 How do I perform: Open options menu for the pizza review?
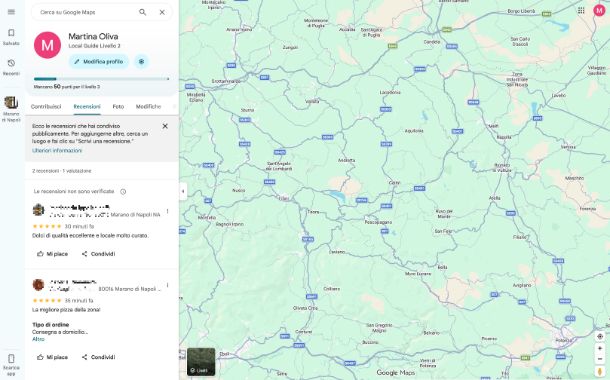pyautogui.click(x=168, y=285)
